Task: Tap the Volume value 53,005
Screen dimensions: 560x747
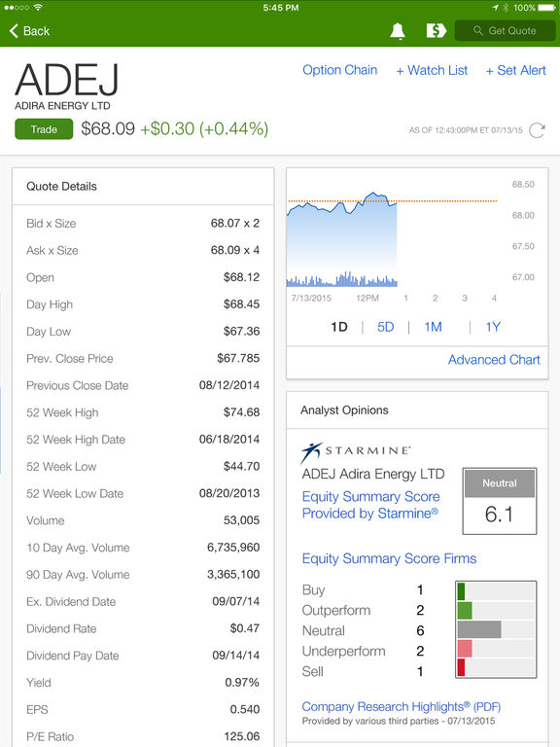Action: (241, 520)
